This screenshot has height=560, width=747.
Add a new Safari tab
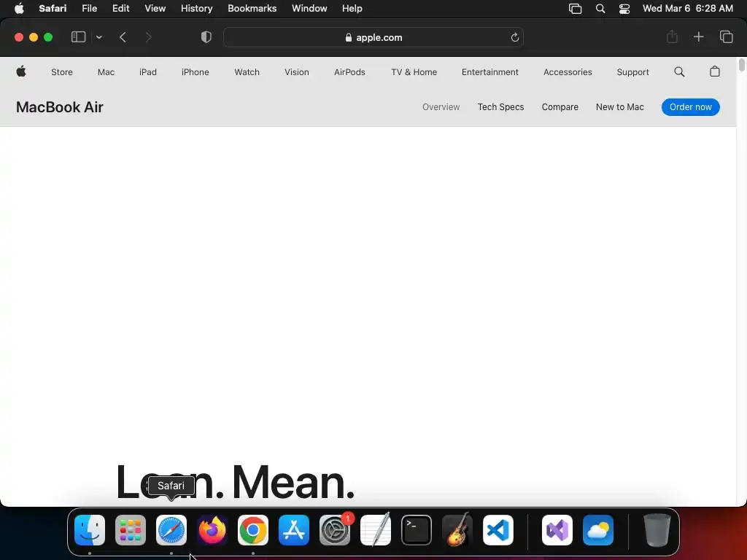pyautogui.click(x=698, y=36)
